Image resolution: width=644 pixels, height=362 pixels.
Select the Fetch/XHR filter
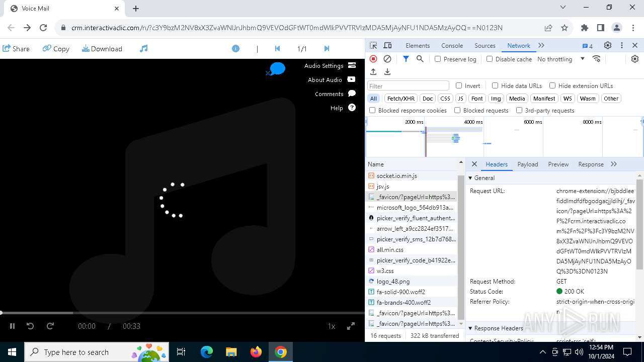click(401, 99)
